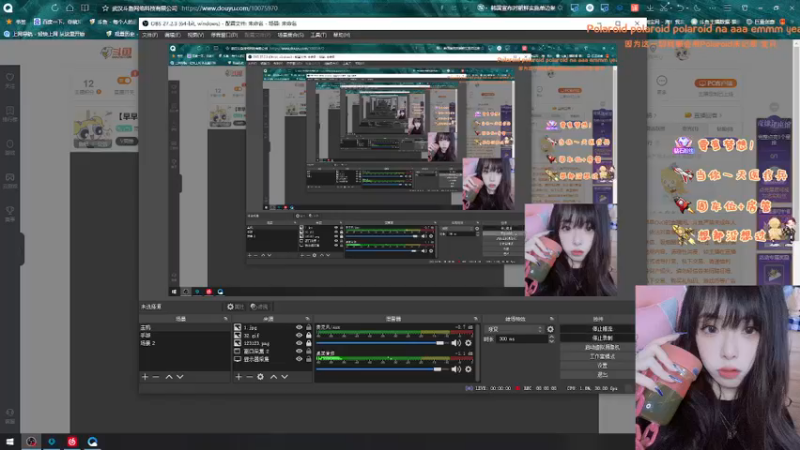Undock the Scene Transitions panel using its header float icon

[x=552, y=319]
